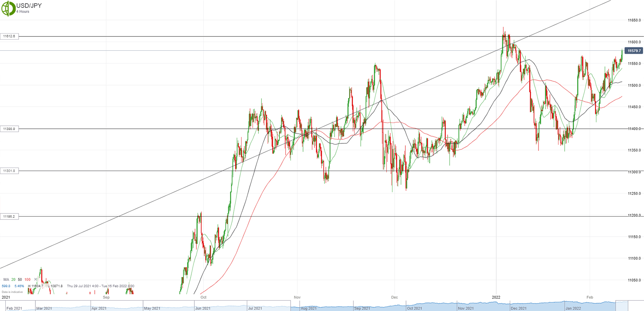Select the 11398.9 horizontal line label
The image size is (644, 311).
tap(9, 129)
